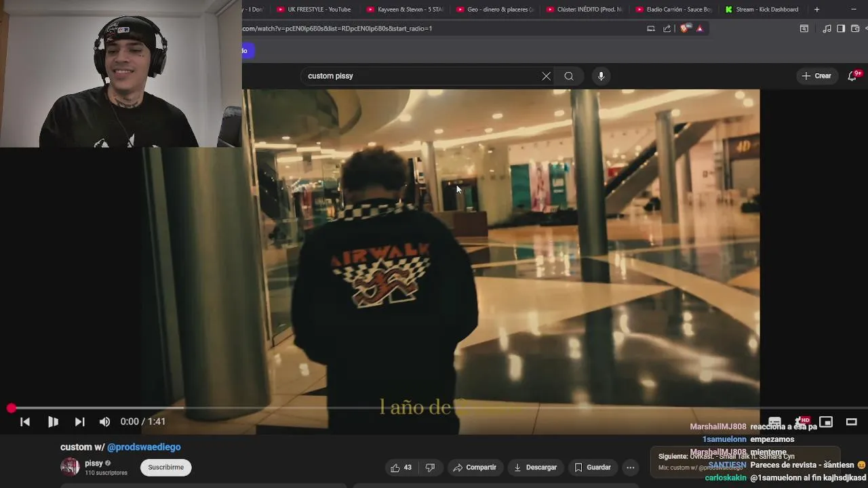Open the Brave Wallet icon
868x488 pixels.
855,28
